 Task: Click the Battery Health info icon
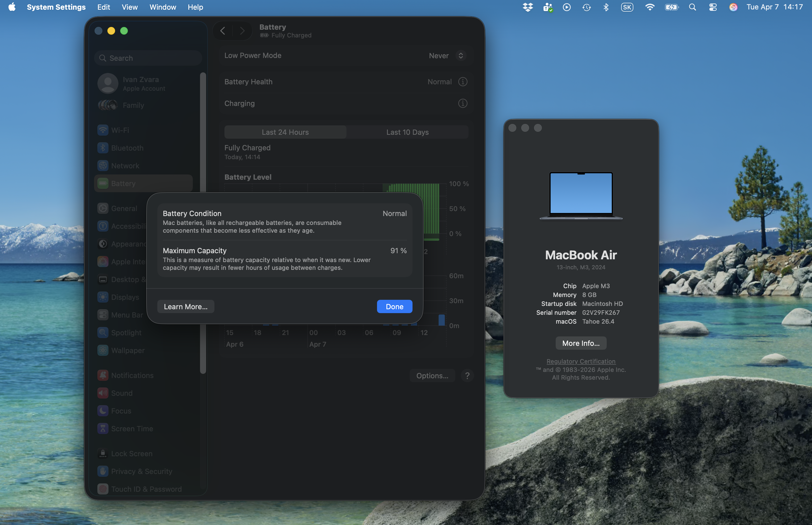click(x=462, y=82)
